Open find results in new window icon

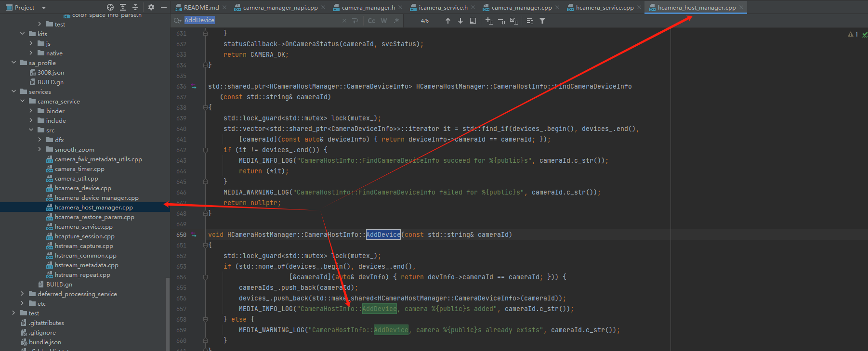473,21
